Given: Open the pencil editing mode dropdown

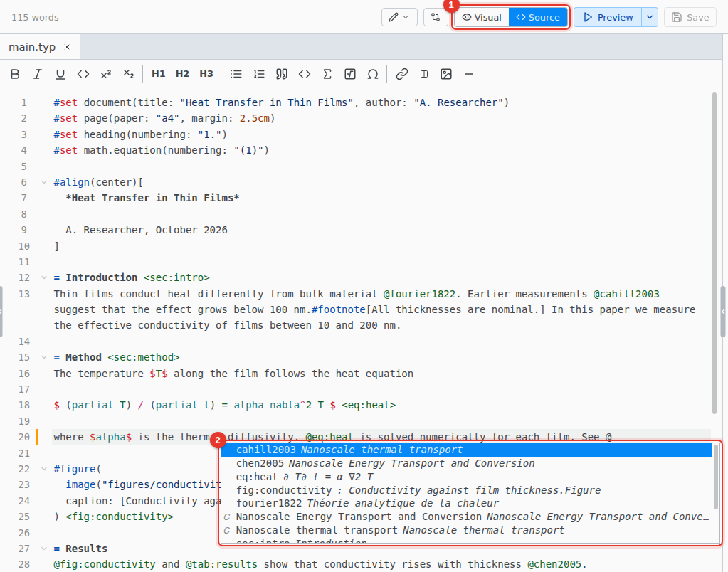Looking at the screenshot, I should point(399,17).
